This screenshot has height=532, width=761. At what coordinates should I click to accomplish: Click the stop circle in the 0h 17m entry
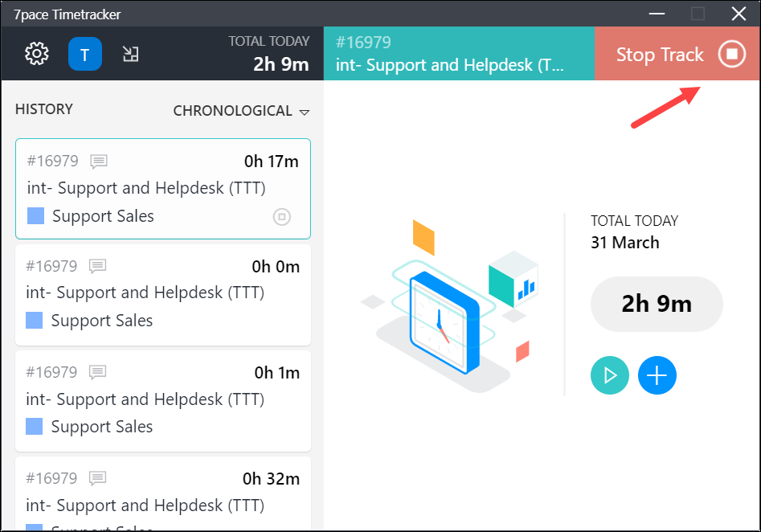[282, 216]
